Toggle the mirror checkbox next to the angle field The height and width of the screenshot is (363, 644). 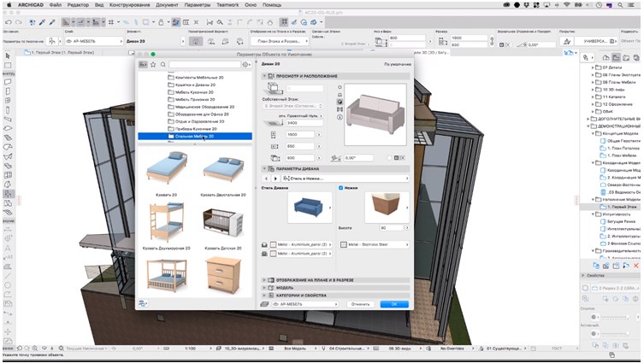(389, 158)
